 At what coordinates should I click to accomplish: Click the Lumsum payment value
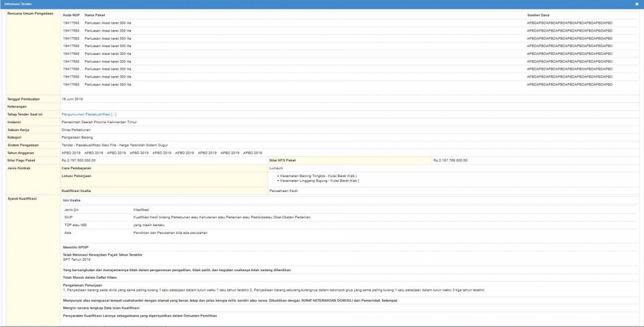click(x=276, y=168)
